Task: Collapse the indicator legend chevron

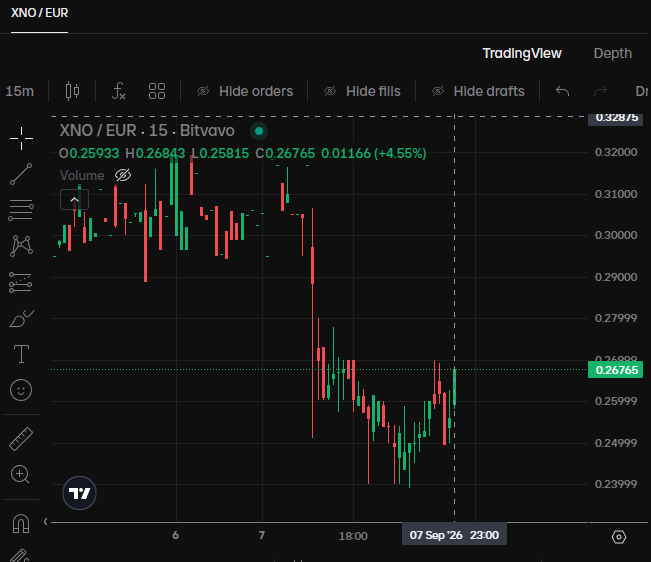Action: tap(74, 200)
